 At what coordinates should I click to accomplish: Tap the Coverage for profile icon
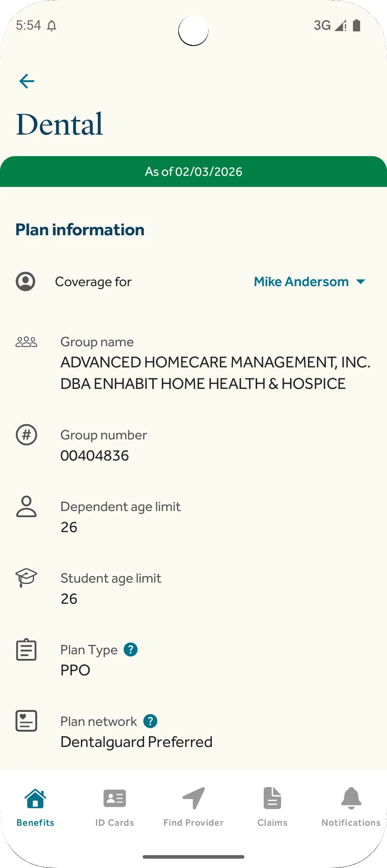point(25,281)
